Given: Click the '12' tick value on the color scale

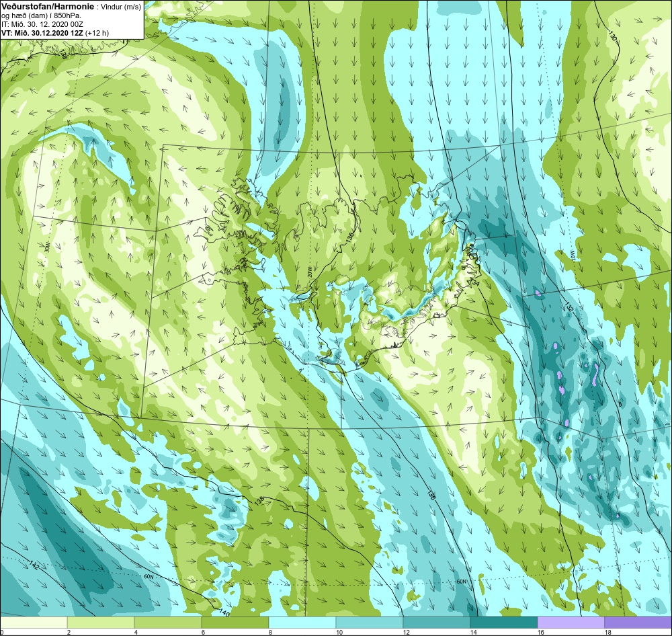Looking at the screenshot, I should pos(406,632).
